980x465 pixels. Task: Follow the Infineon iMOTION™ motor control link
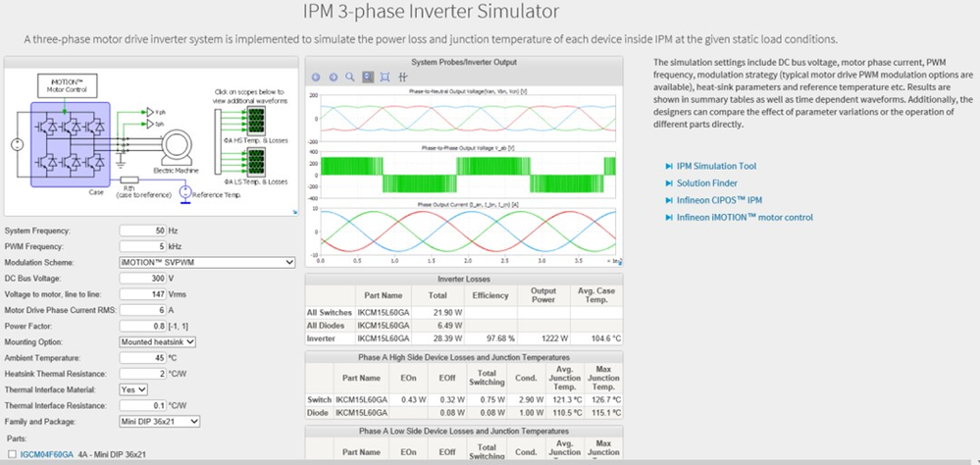point(744,217)
